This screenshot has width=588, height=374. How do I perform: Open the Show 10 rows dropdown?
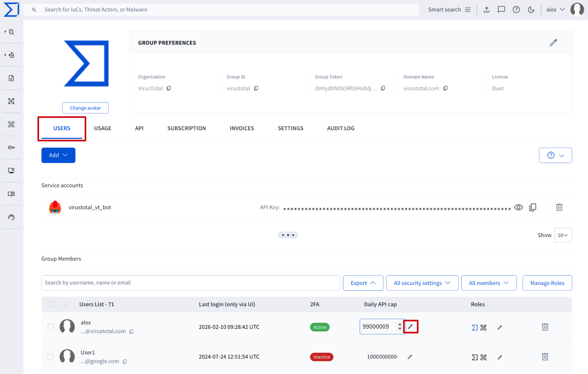click(x=563, y=235)
